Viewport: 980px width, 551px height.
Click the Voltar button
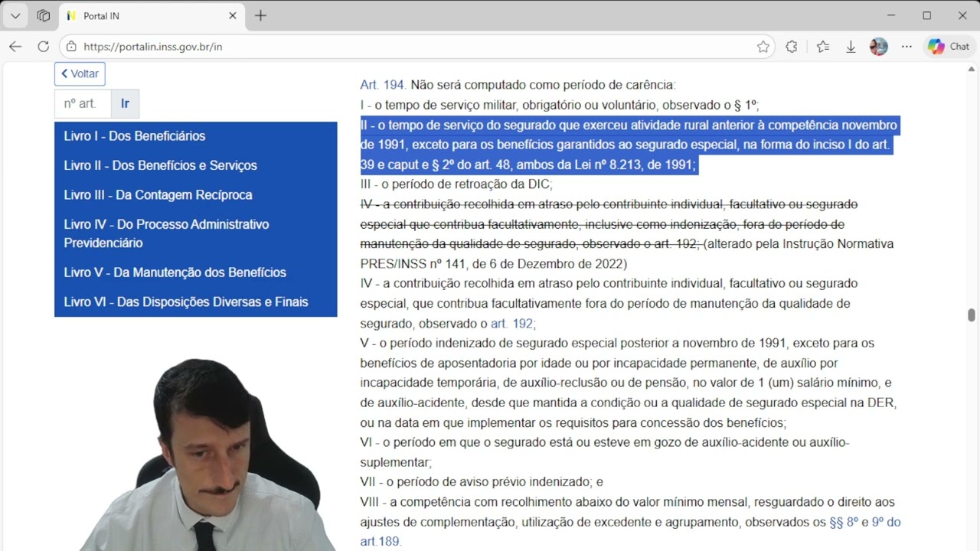[80, 74]
